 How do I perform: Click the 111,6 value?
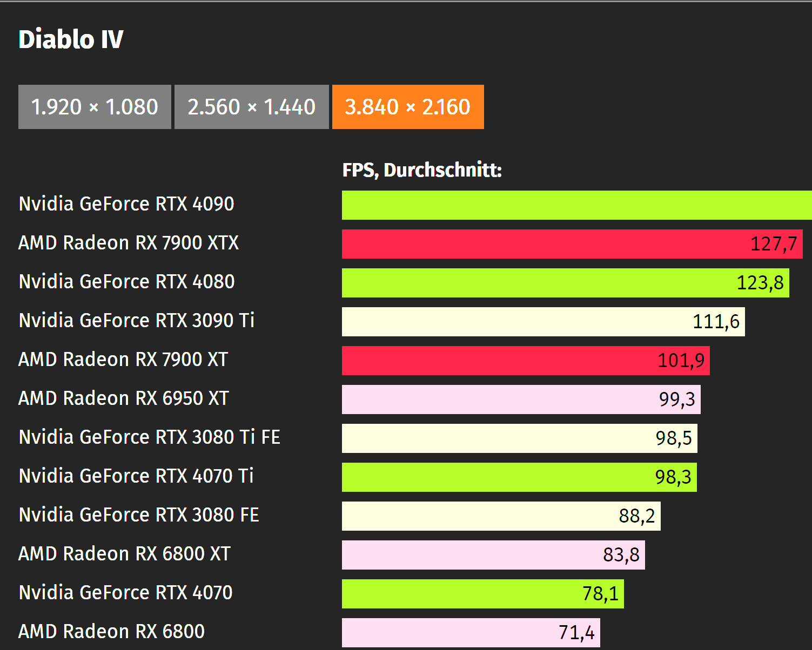[716, 322]
